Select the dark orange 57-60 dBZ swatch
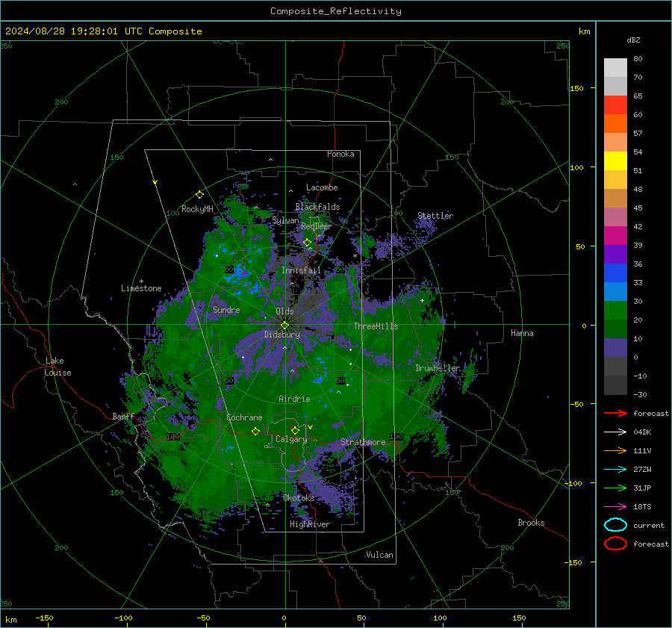672x628 pixels. pyautogui.click(x=615, y=123)
